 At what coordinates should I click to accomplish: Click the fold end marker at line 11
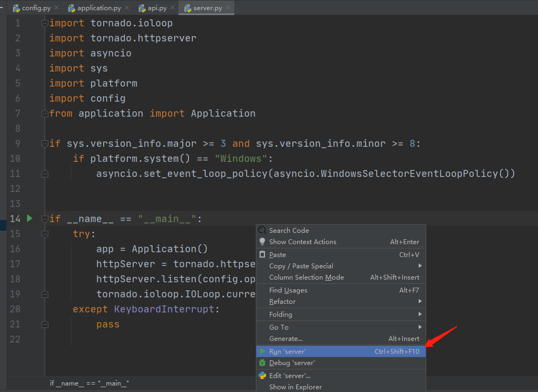tap(45, 174)
